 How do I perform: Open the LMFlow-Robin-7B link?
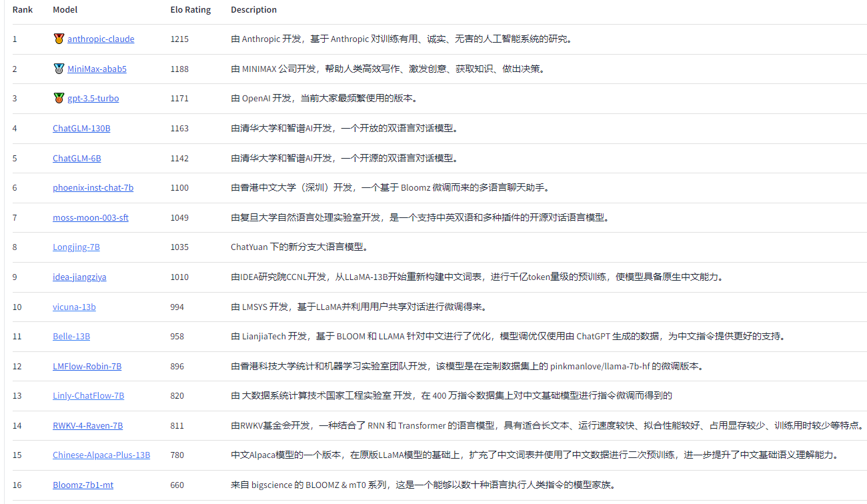click(87, 366)
